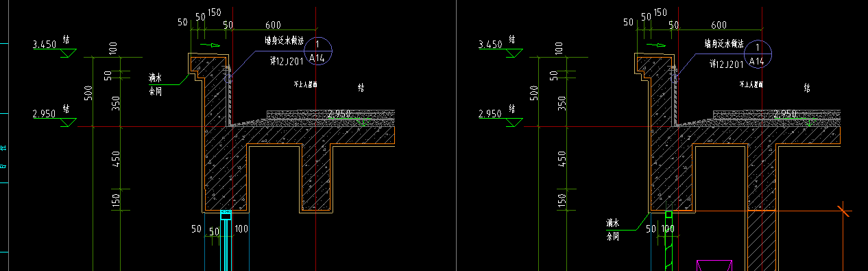Select the green 2.950 slab elevation in left drawing
The image size is (868, 271).
[x=340, y=113]
